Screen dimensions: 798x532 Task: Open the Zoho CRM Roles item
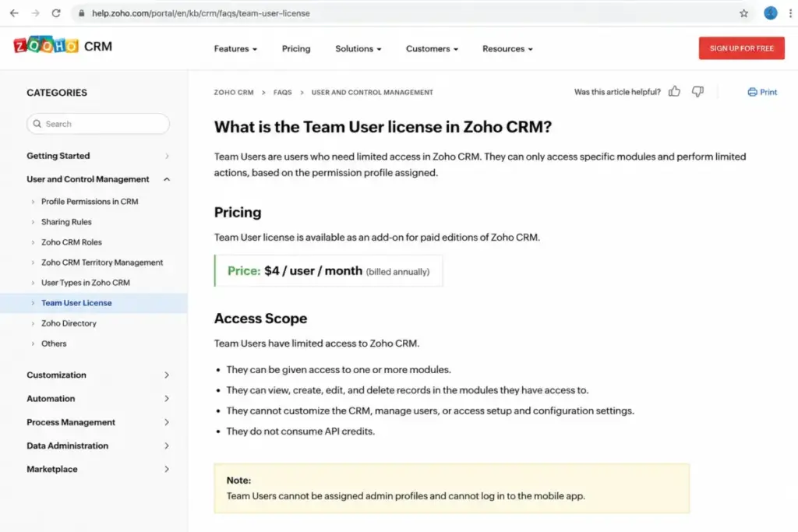point(71,242)
